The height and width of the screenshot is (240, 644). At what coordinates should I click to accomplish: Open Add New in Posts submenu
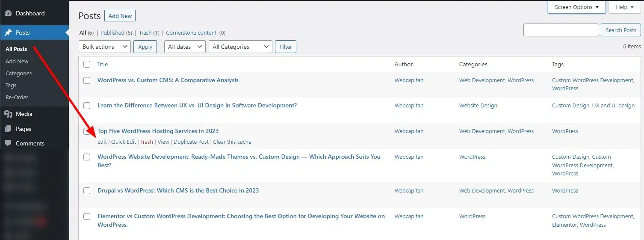(x=17, y=61)
